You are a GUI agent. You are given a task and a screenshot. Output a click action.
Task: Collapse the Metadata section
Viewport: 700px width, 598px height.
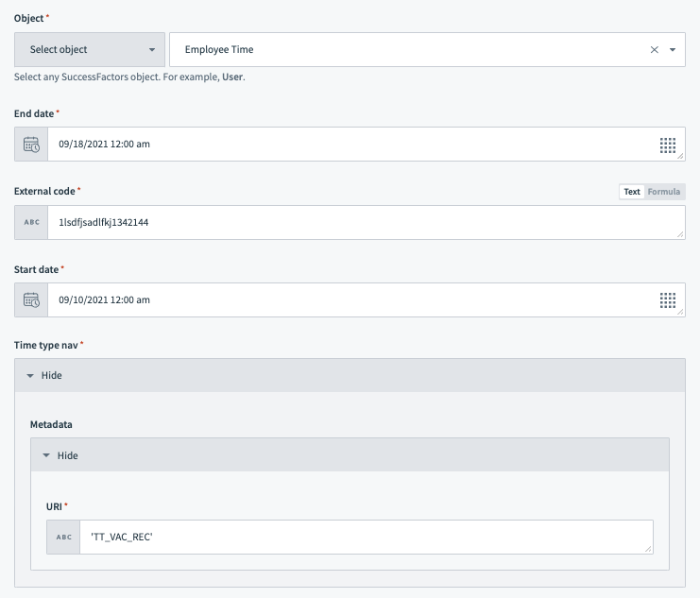coord(60,455)
